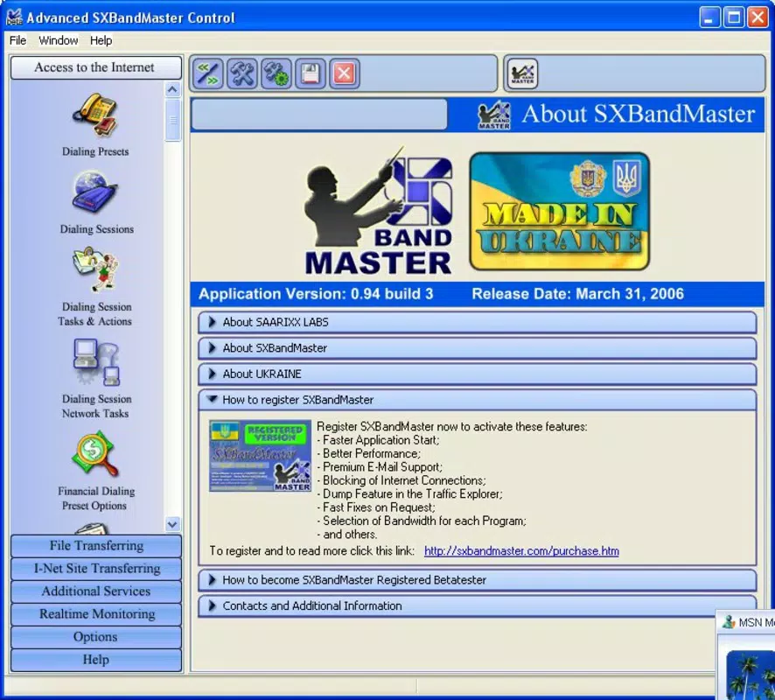Switch to Options panel in sidebar

pyautogui.click(x=96, y=637)
